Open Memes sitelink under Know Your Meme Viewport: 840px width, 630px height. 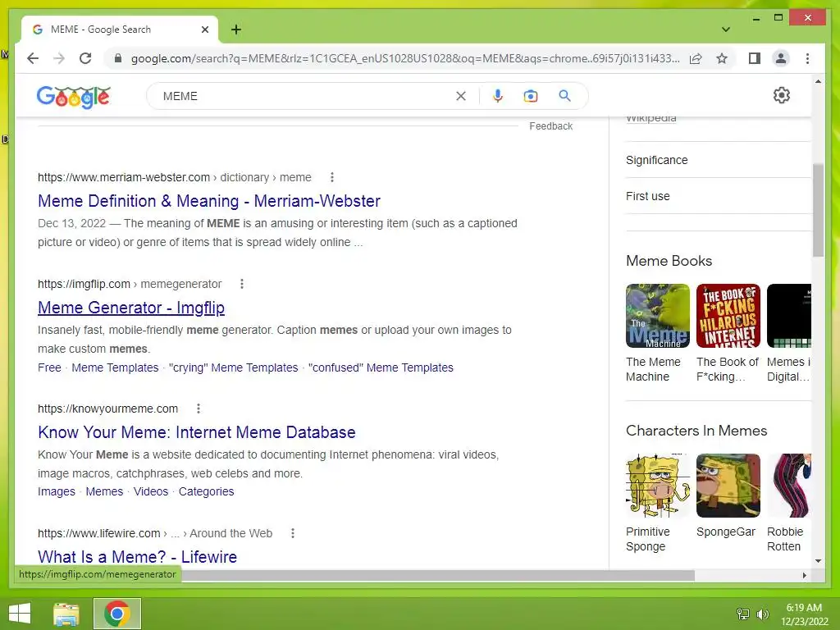(x=104, y=492)
